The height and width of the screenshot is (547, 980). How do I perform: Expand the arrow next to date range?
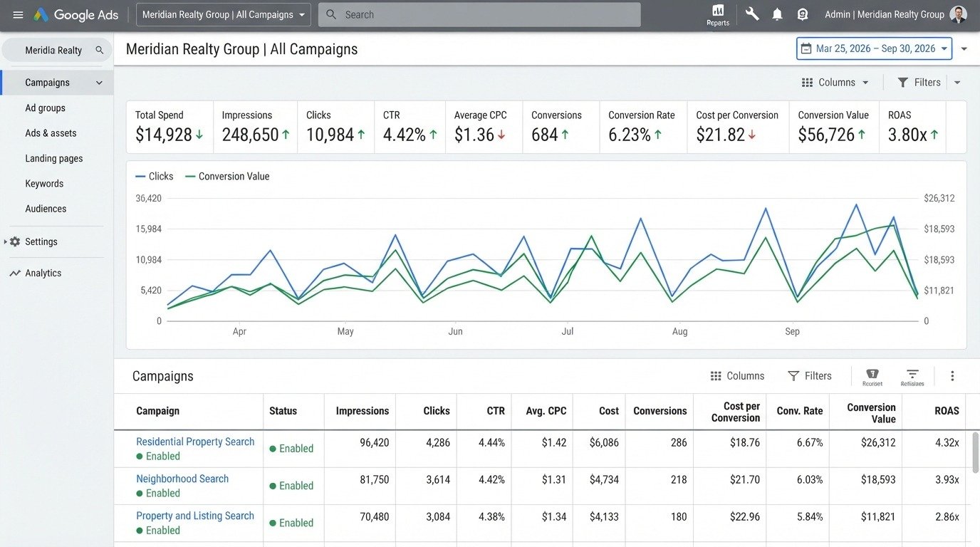pyautogui.click(x=964, y=49)
